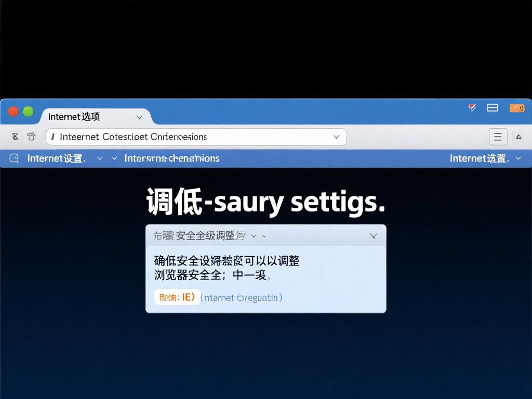Click the orange extension icon in title bar
This screenshot has height=399, width=532.
pyautogui.click(x=517, y=108)
